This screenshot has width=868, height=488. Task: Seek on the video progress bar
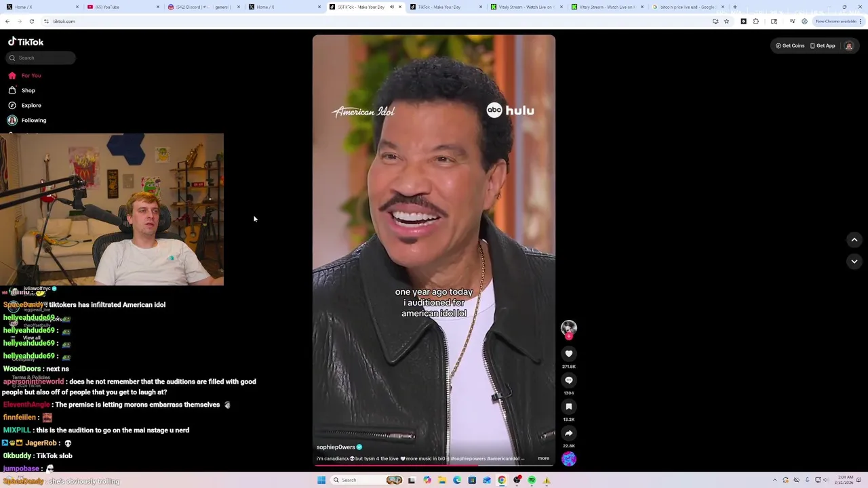coord(434,466)
